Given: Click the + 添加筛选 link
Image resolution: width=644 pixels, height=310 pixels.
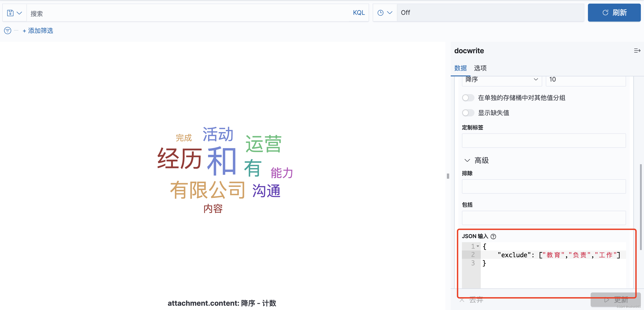Looking at the screenshot, I should (38, 31).
